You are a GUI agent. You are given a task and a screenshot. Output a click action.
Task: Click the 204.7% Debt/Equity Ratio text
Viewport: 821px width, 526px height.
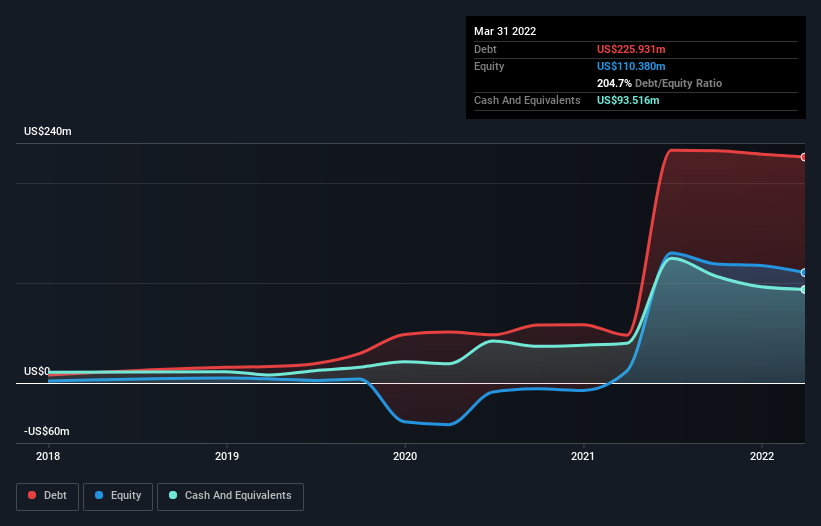coord(659,83)
